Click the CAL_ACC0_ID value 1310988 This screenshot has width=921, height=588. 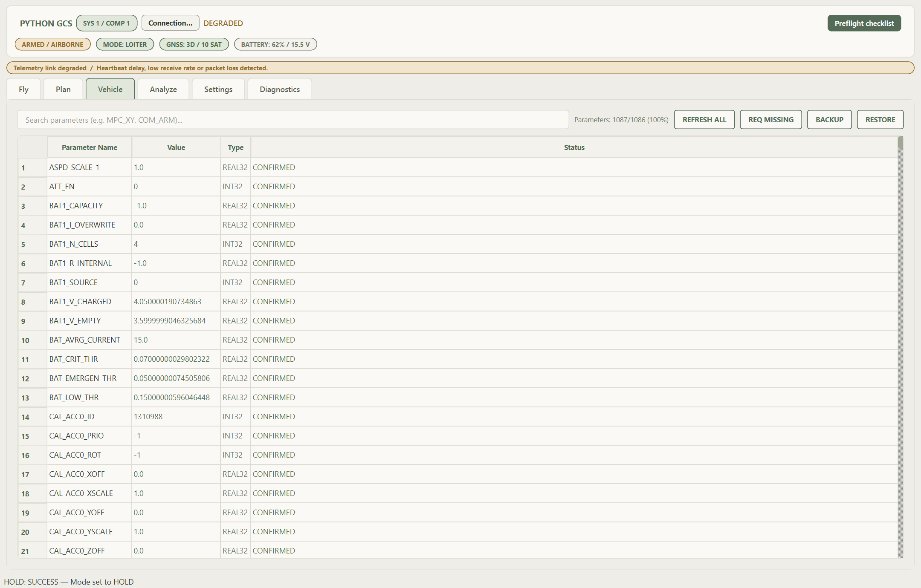(148, 417)
